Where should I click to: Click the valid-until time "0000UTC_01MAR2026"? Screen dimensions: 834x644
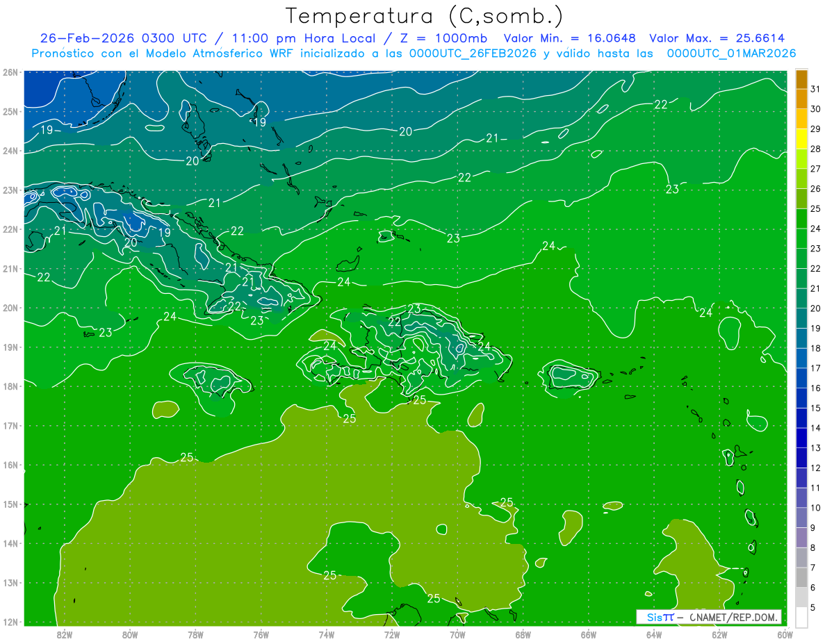[731, 53]
